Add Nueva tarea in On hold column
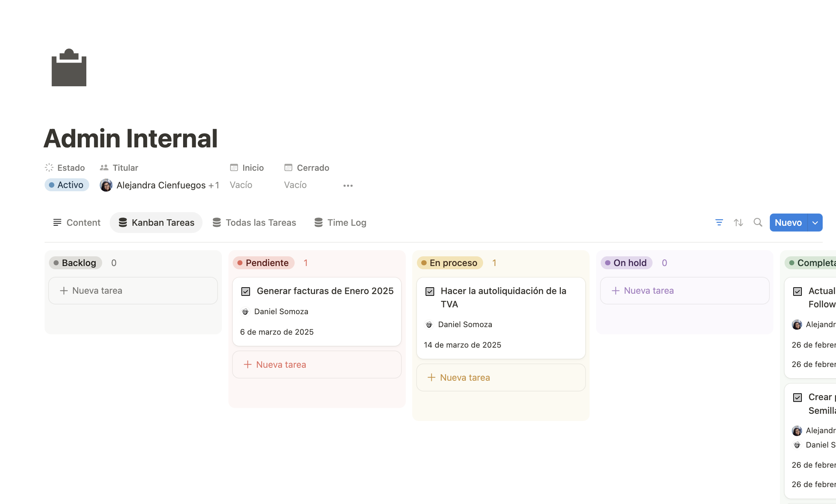 point(685,290)
